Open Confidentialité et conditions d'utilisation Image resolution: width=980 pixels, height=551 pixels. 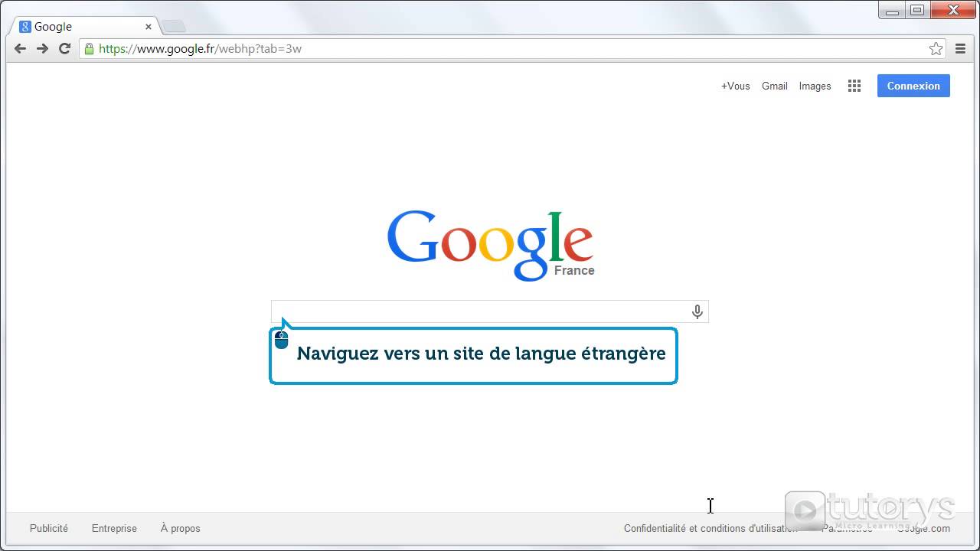coord(710,528)
